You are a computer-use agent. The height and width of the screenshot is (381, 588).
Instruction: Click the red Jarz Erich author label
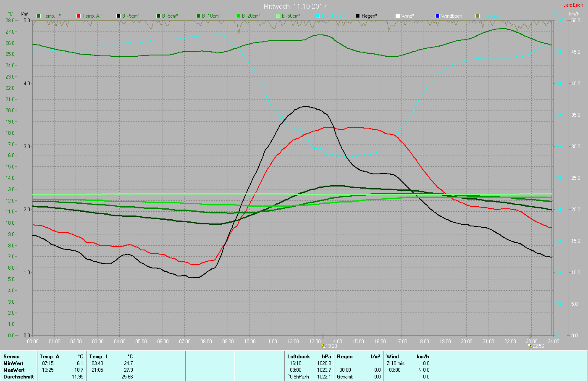pyautogui.click(x=573, y=5)
